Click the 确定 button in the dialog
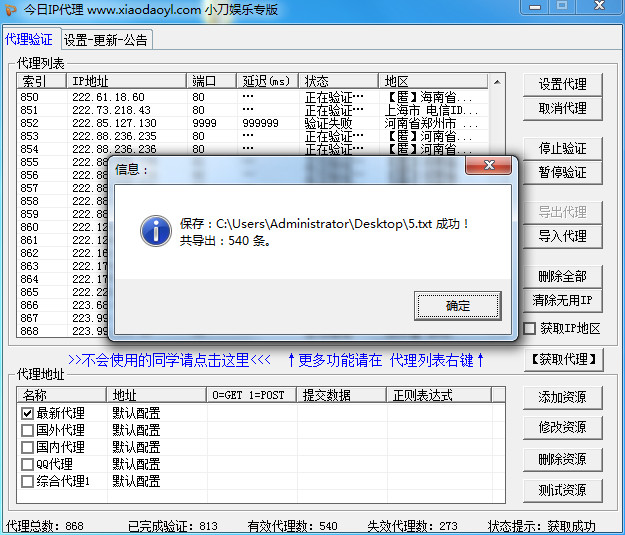Viewport: 625px width, 535px height. point(457,305)
